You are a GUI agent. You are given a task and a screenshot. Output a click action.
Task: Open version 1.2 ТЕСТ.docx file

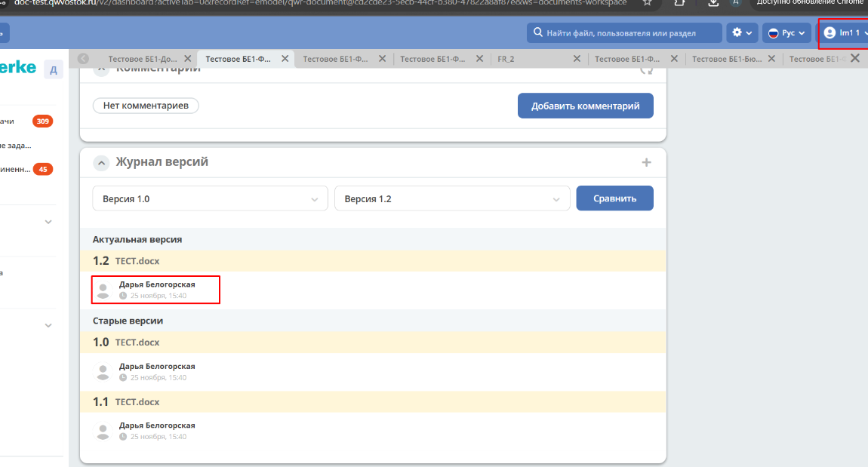point(137,261)
